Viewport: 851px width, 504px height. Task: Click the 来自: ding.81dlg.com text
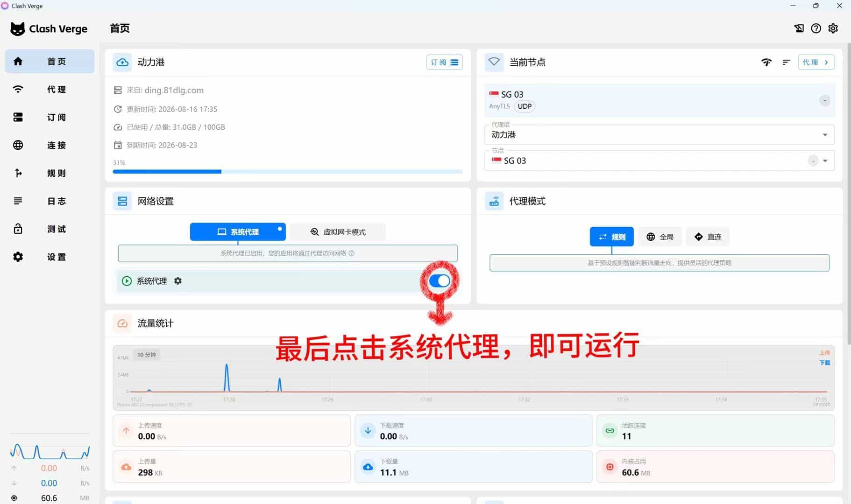click(x=165, y=90)
